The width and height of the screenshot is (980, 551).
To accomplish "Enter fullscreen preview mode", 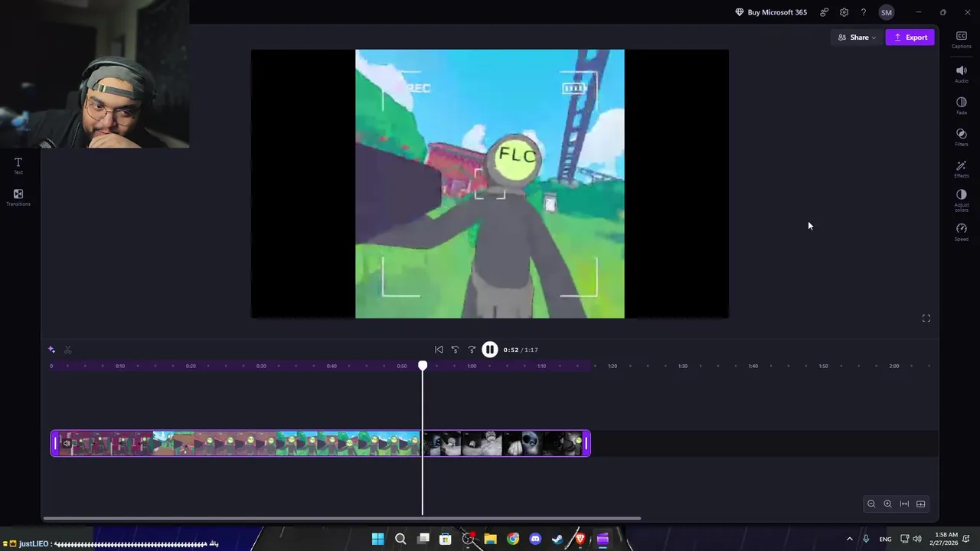I will (x=926, y=318).
